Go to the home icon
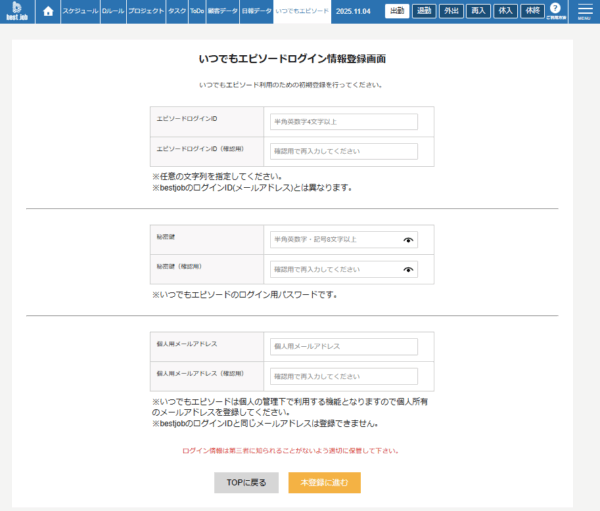Viewport: 600px width, 511px height. (x=48, y=12)
